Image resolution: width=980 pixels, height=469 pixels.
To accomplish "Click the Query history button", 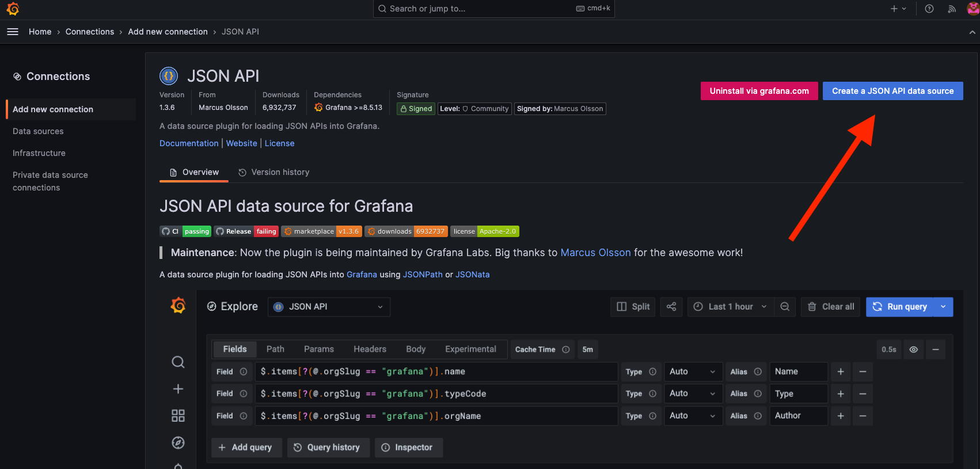I will coord(328,447).
